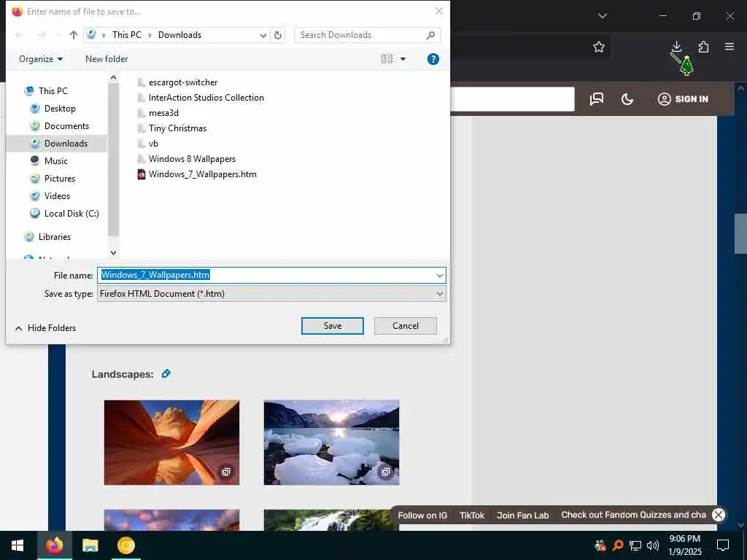Select This PC in the navigation tree
This screenshot has height=560, width=747.
(53, 91)
